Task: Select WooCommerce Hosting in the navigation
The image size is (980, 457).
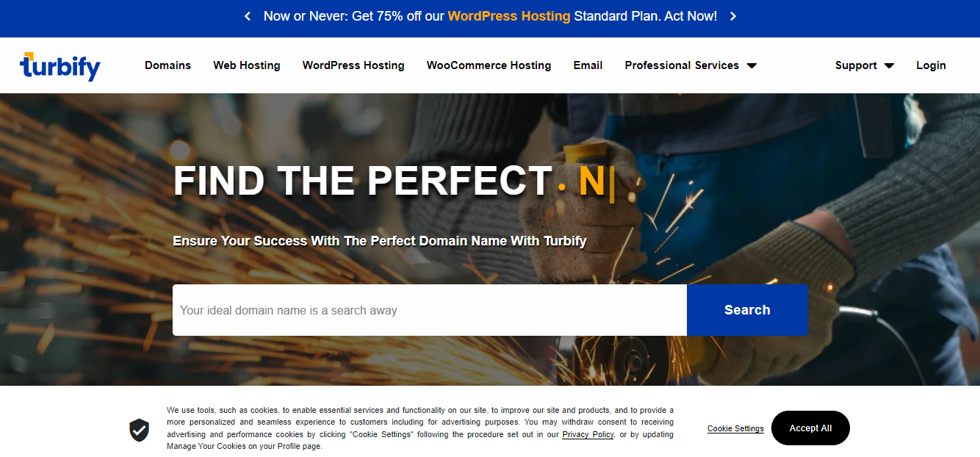Action: pos(489,65)
